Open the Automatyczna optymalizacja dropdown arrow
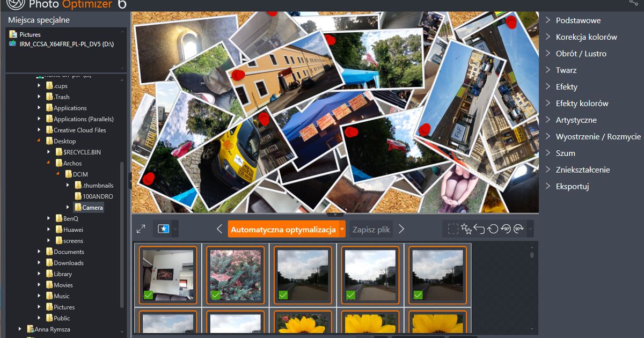The image size is (644, 338). pyautogui.click(x=342, y=229)
